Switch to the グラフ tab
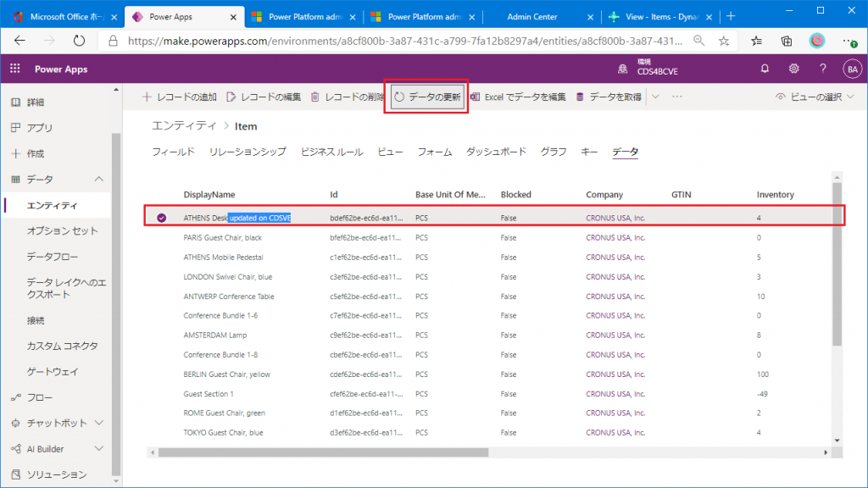The image size is (868, 488). pyautogui.click(x=554, y=152)
